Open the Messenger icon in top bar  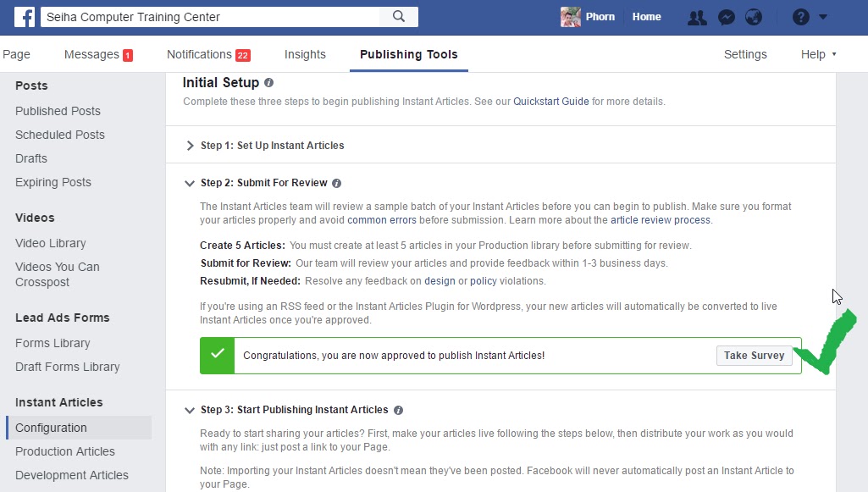pos(727,17)
